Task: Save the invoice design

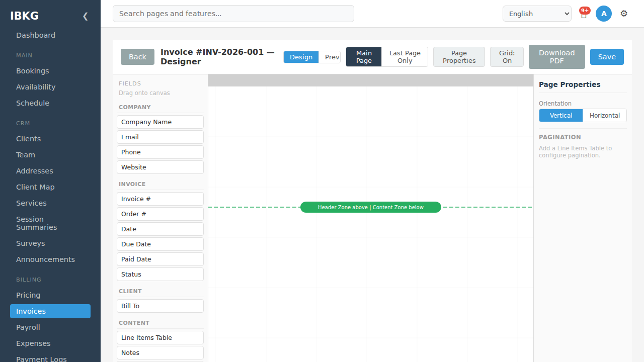Action: pyautogui.click(x=607, y=57)
